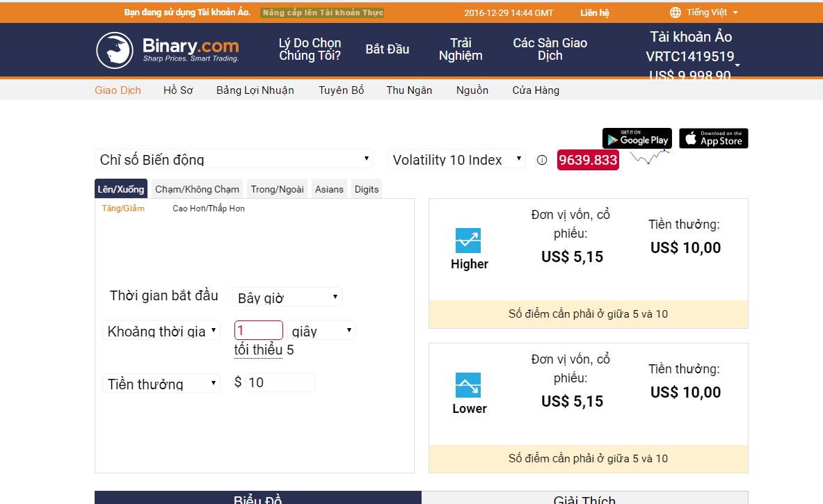Open Tuyên Bố in the submenu
823x504 pixels.
point(341,90)
